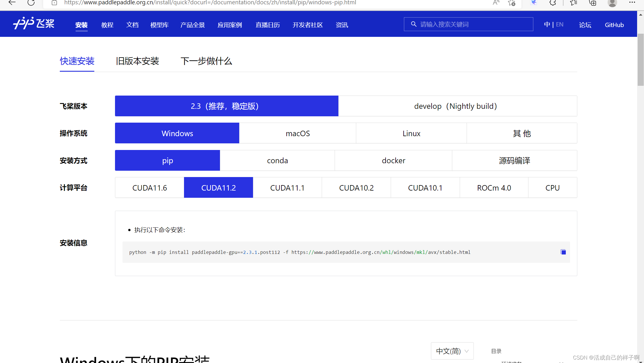The image size is (644, 363).
Task: Click the search keyword input field
Action: coord(471,24)
